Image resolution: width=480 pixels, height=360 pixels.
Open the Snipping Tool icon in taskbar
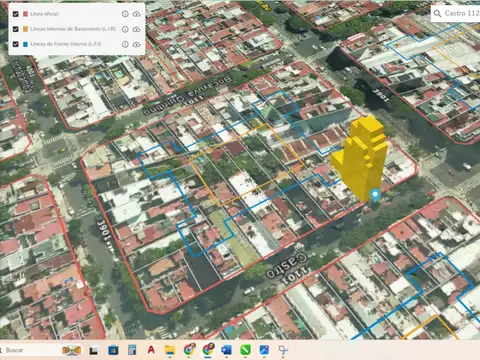[283, 350]
